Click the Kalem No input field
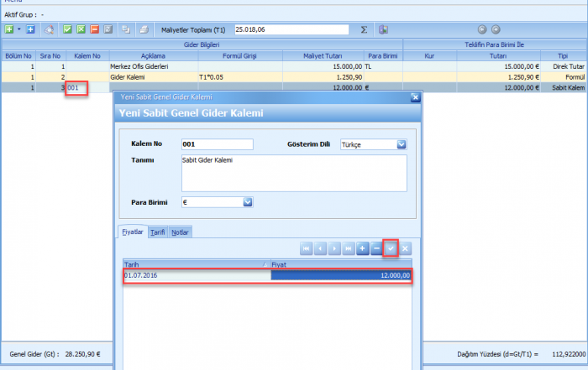 tap(216, 144)
